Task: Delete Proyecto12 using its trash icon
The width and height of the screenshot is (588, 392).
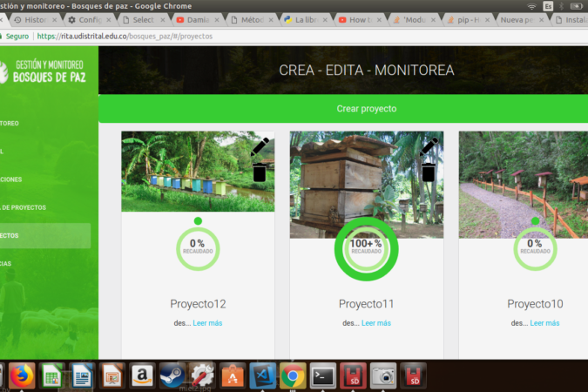Action: click(x=260, y=172)
